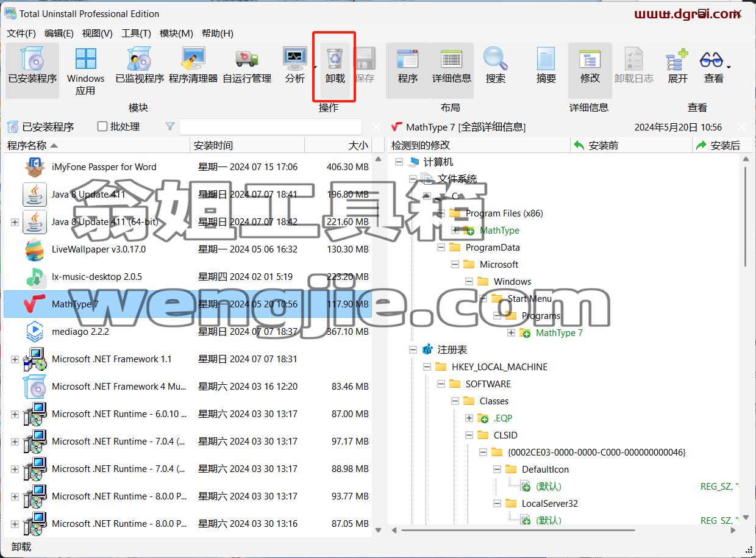Screen dimensions: 756x558
Task: Click the 保存 floppy disk icon
Action: click(x=365, y=58)
